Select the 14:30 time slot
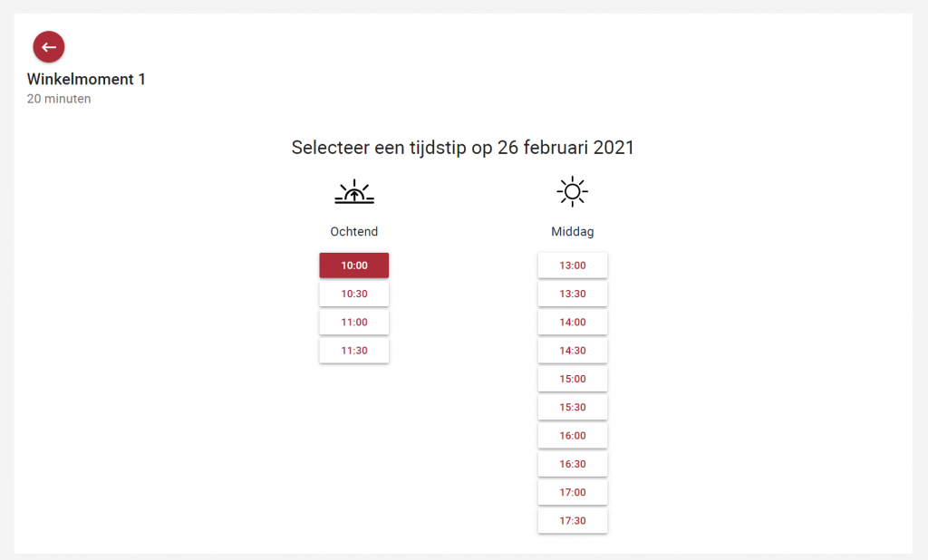Image resolution: width=928 pixels, height=560 pixels. point(573,351)
